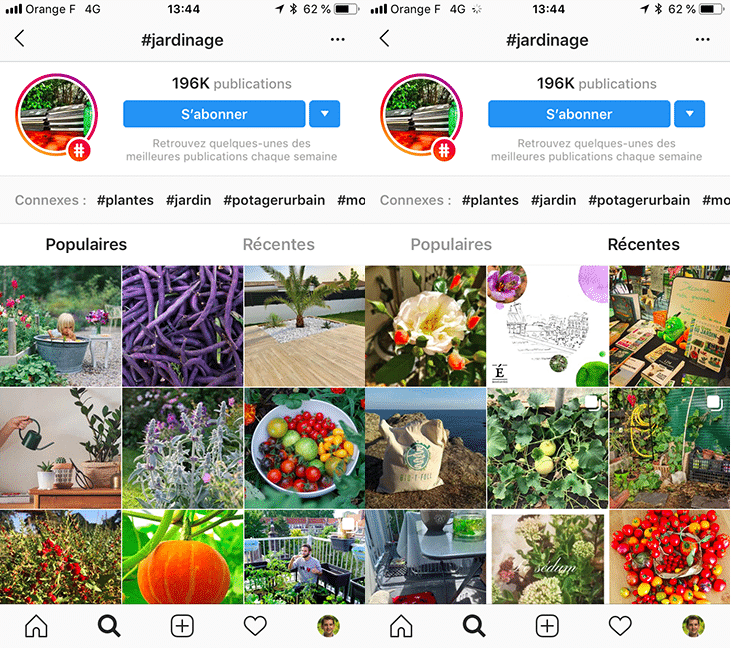
Task: Tap the left screen back arrow
Action: [x=19, y=38]
